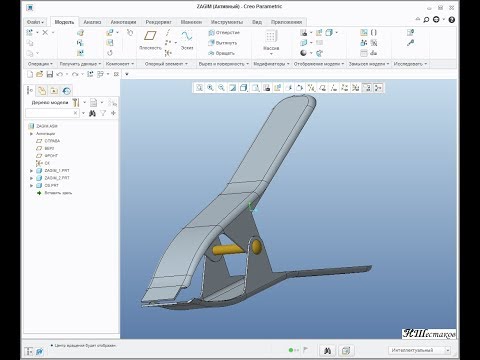Refit the model view in the graphics toolbar
The height and width of the screenshot is (360, 480).
pyautogui.click(x=199, y=88)
